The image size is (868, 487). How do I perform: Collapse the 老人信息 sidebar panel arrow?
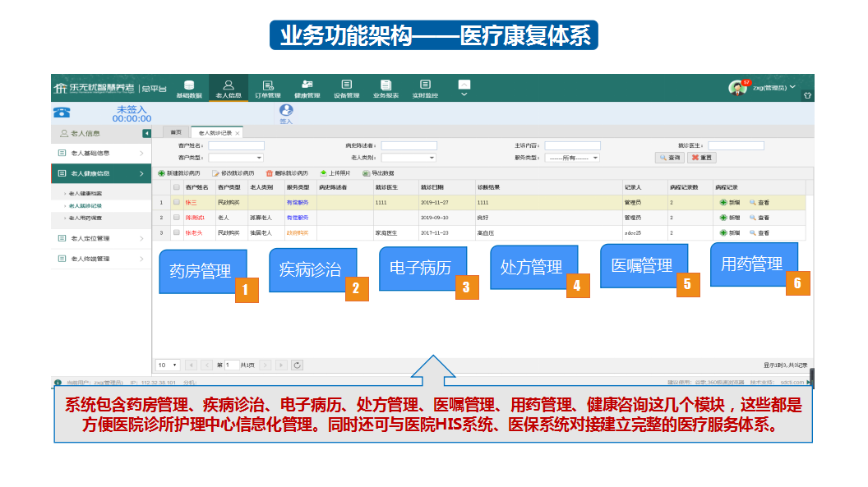point(146,133)
